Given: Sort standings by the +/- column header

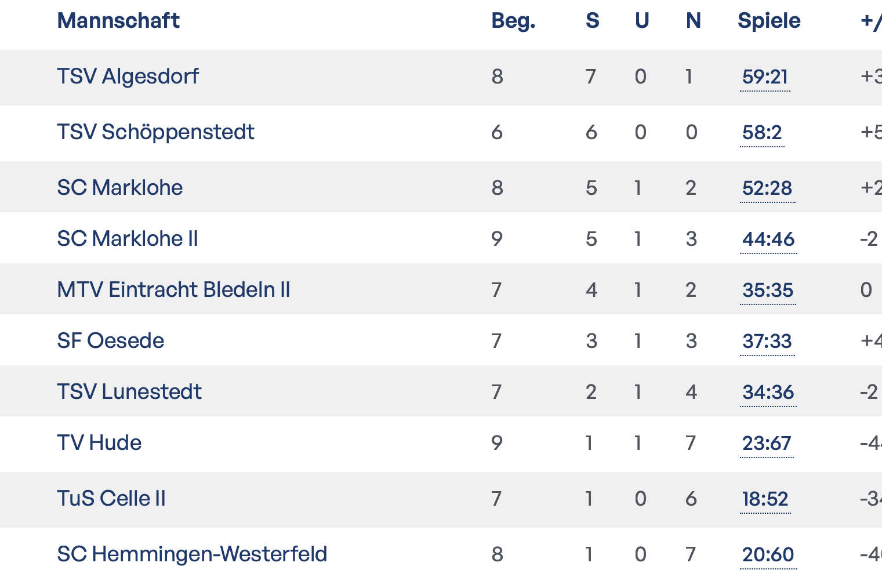Looking at the screenshot, I should coord(872,20).
